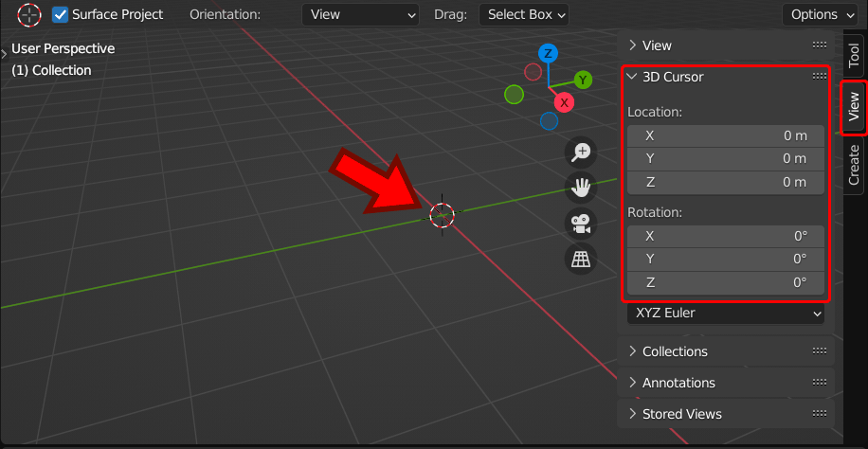Click the Annotations panel drag grip dots
868x449 pixels.
point(820,382)
